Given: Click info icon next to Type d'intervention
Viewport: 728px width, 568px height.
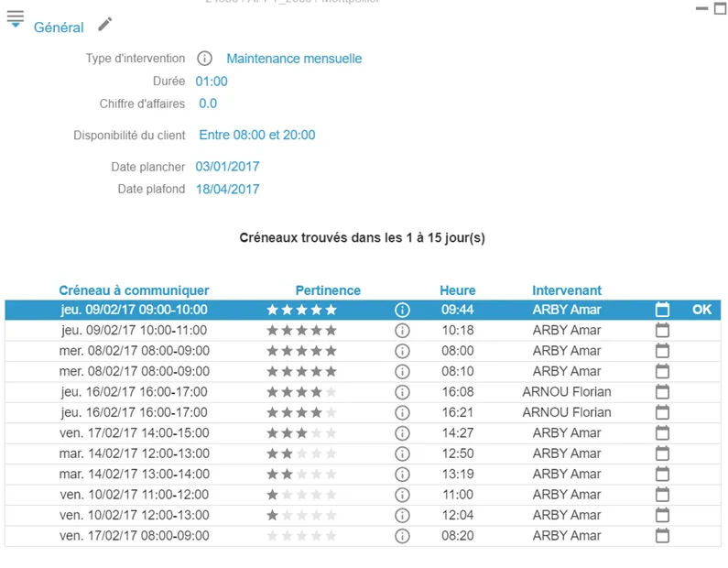Looking at the screenshot, I should [x=205, y=59].
